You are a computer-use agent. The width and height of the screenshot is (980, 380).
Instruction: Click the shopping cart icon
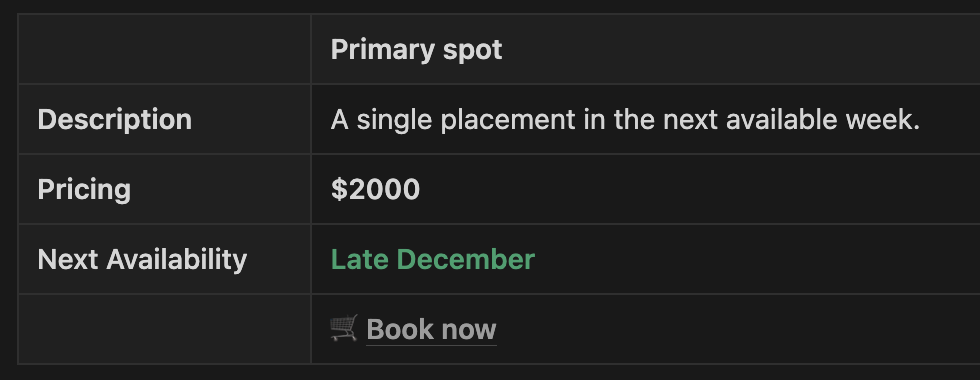tap(344, 328)
